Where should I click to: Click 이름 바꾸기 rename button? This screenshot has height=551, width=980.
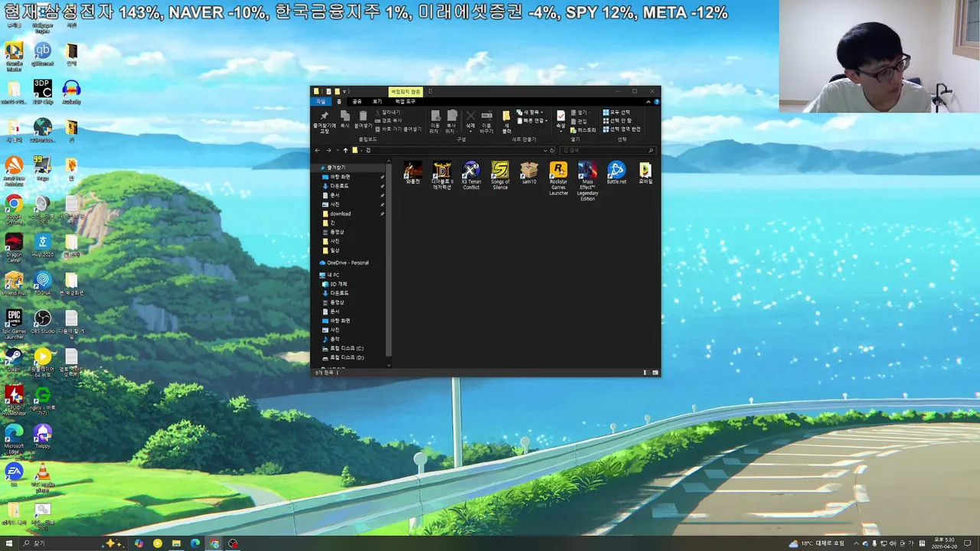[x=486, y=122]
